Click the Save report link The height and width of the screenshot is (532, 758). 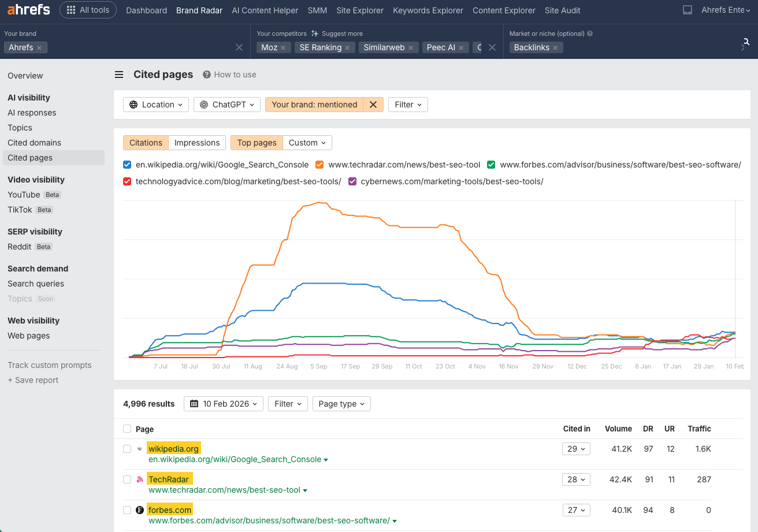click(33, 380)
